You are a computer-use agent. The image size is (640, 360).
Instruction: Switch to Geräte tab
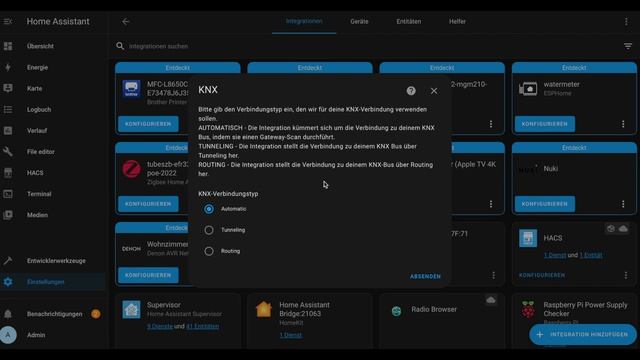tap(359, 22)
